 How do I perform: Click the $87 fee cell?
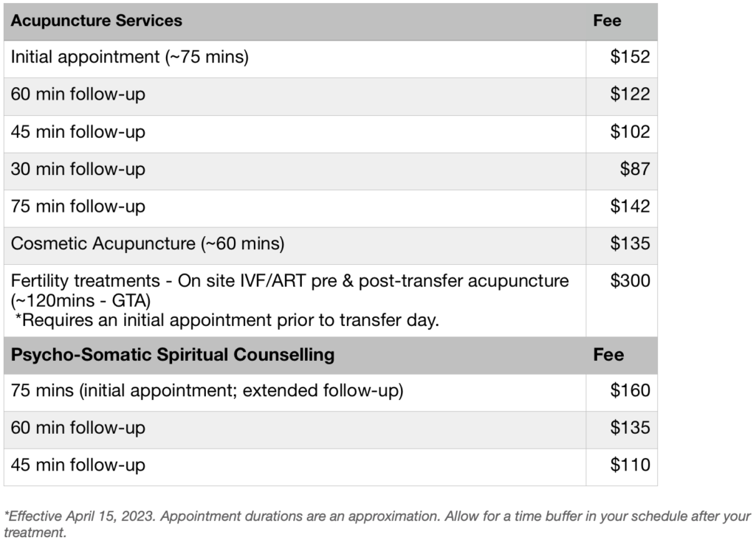tap(635, 170)
